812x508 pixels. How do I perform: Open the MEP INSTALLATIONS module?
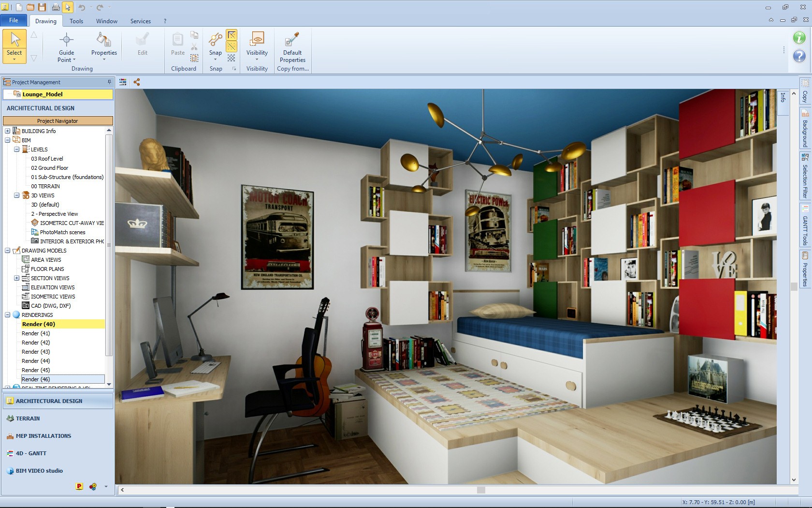(58, 436)
